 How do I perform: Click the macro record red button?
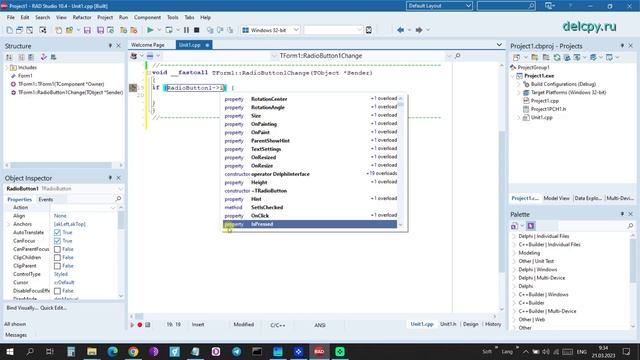point(140,325)
